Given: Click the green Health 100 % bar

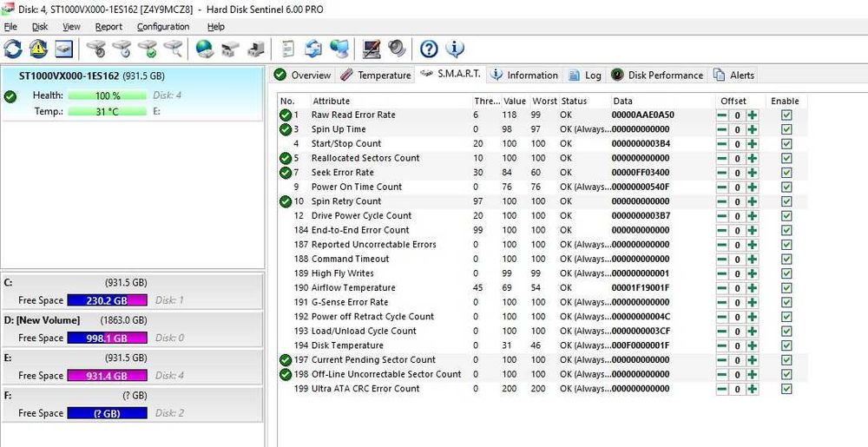Looking at the screenshot, I should point(108,95).
